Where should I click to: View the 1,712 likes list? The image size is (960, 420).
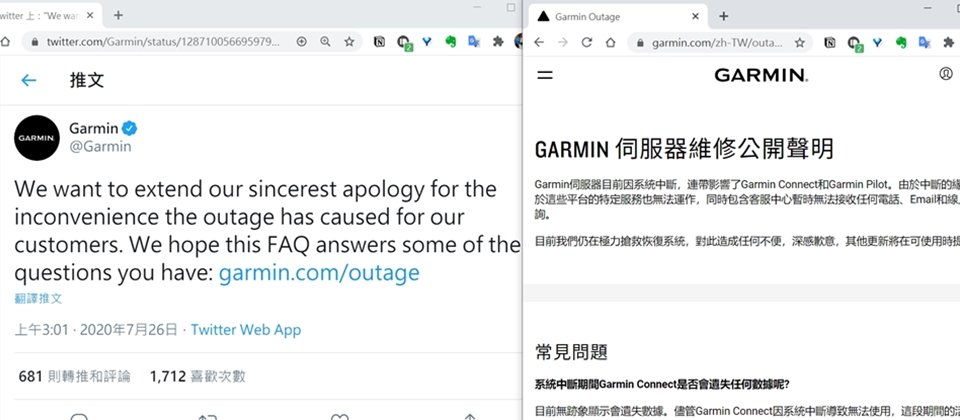197,376
